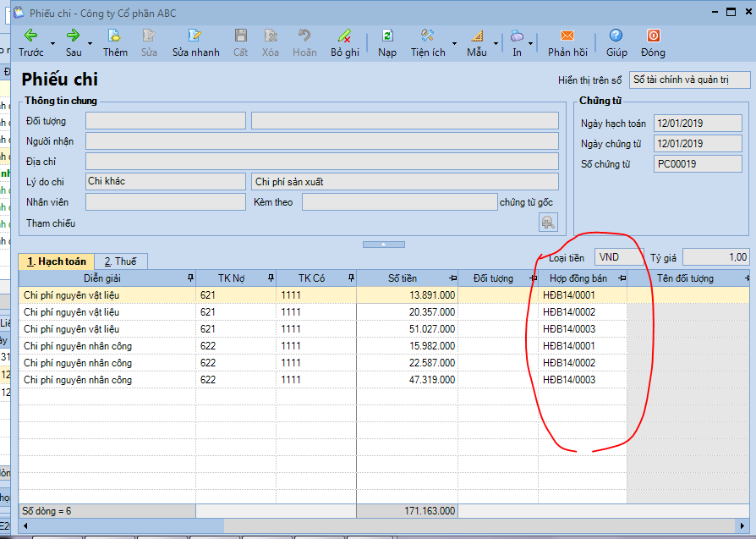Pin the Diễn giải column

tap(190, 278)
